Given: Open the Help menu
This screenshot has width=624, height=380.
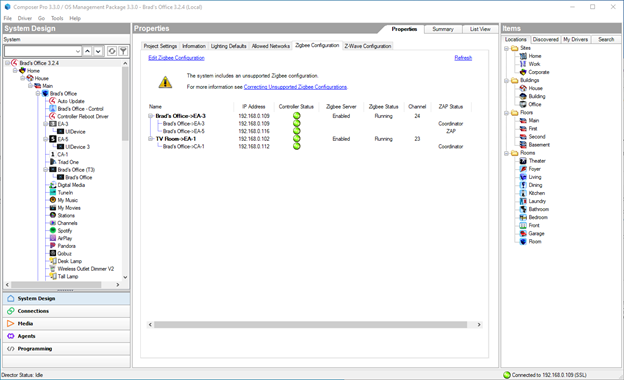Looking at the screenshot, I should point(75,18).
